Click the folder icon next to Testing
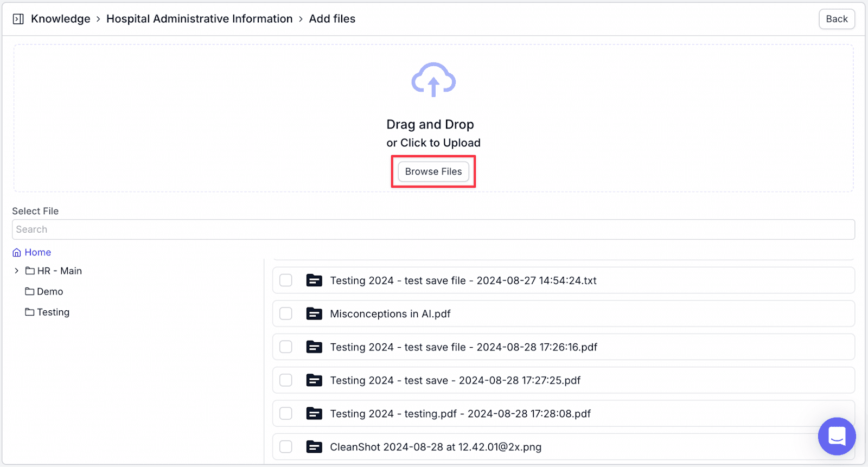 tap(30, 312)
